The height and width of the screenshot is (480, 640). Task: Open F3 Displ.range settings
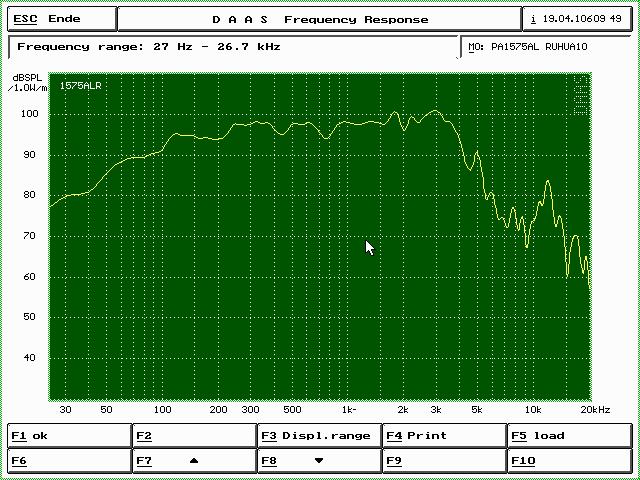pyautogui.click(x=318, y=436)
